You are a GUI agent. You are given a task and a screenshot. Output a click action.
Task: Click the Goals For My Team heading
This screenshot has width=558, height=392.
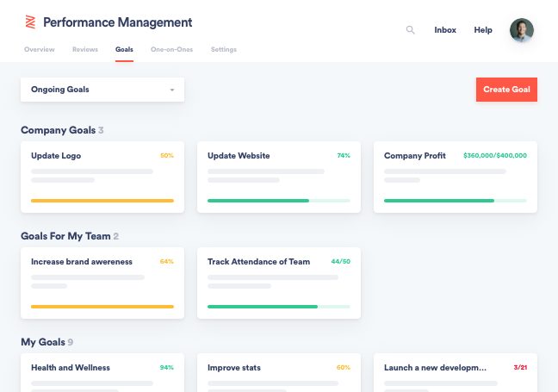click(65, 236)
